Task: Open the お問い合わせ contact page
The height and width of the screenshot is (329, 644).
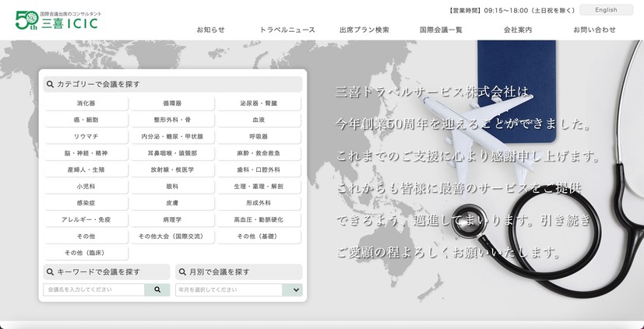Action: point(594,30)
